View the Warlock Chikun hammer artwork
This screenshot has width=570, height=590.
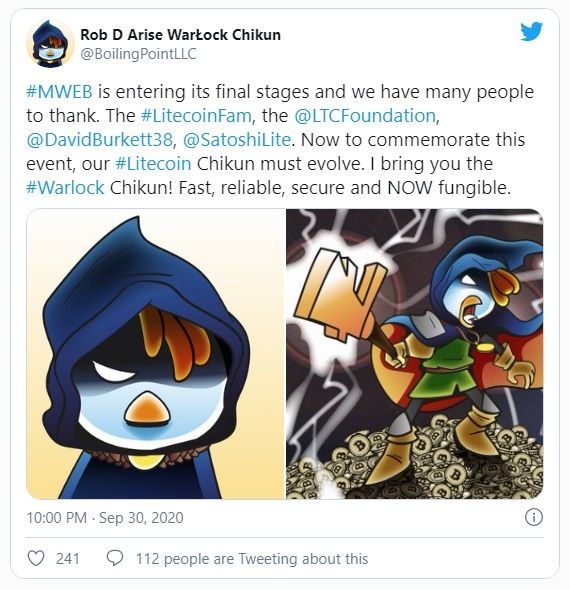point(415,354)
